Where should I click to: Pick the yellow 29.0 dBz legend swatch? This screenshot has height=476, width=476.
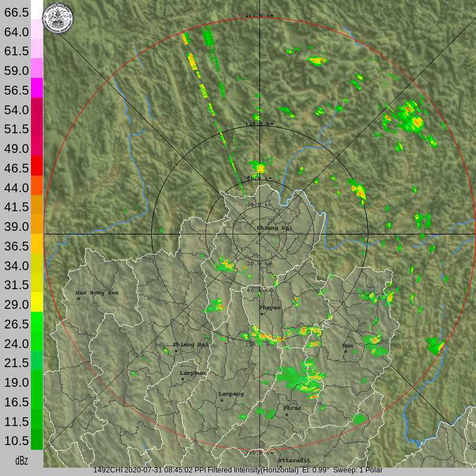(x=37, y=302)
